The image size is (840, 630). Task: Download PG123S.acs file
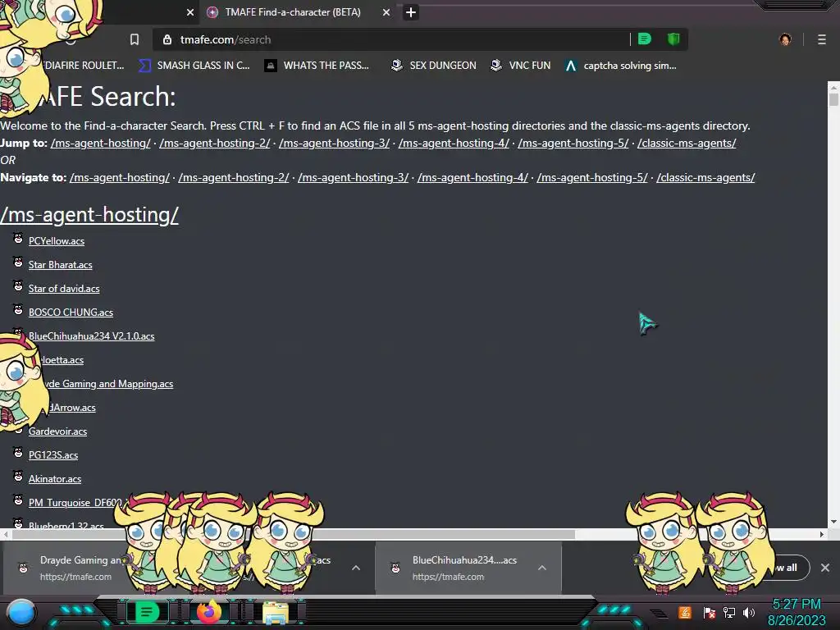(53, 455)
